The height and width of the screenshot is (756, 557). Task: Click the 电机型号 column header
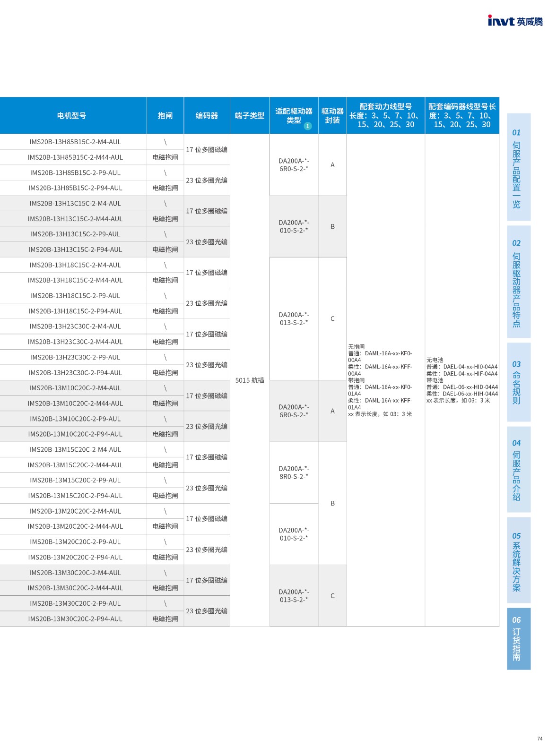tap(72, 116)
